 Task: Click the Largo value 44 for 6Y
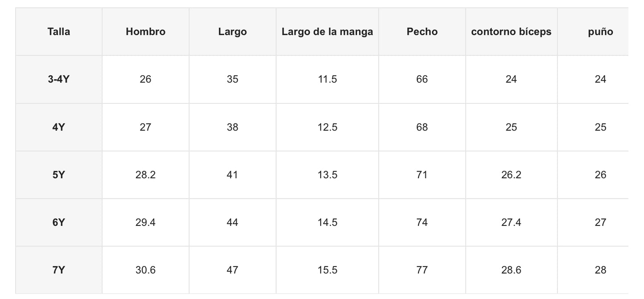coord(232,222)
